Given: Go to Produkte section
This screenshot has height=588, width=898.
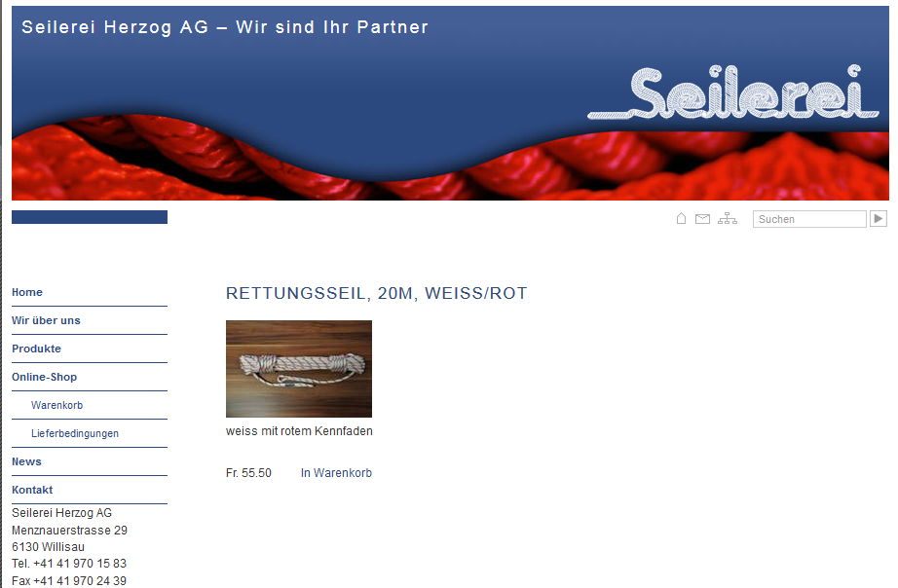Looking at the screenshot, I should point(36,349).
